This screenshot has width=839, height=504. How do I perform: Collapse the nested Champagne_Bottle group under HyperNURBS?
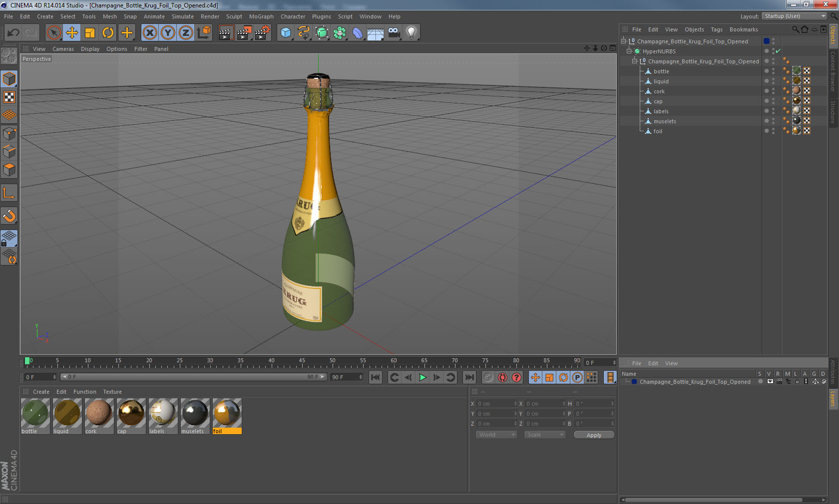635,61
